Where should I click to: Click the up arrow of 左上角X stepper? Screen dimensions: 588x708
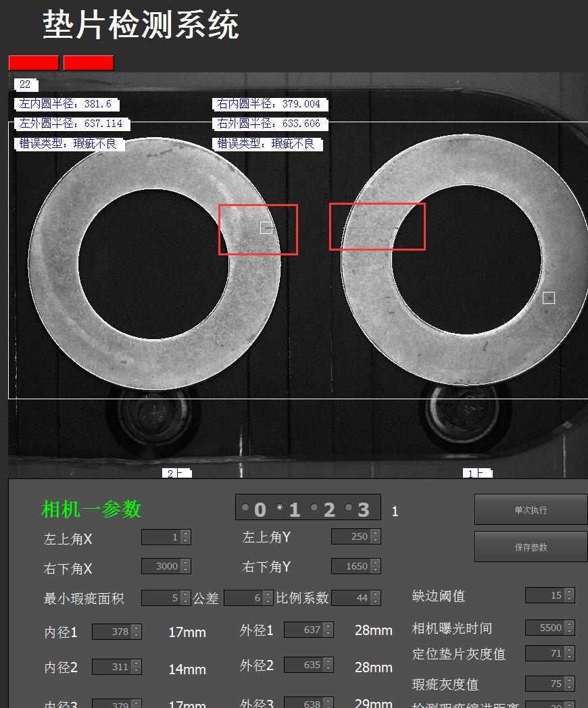185,533
